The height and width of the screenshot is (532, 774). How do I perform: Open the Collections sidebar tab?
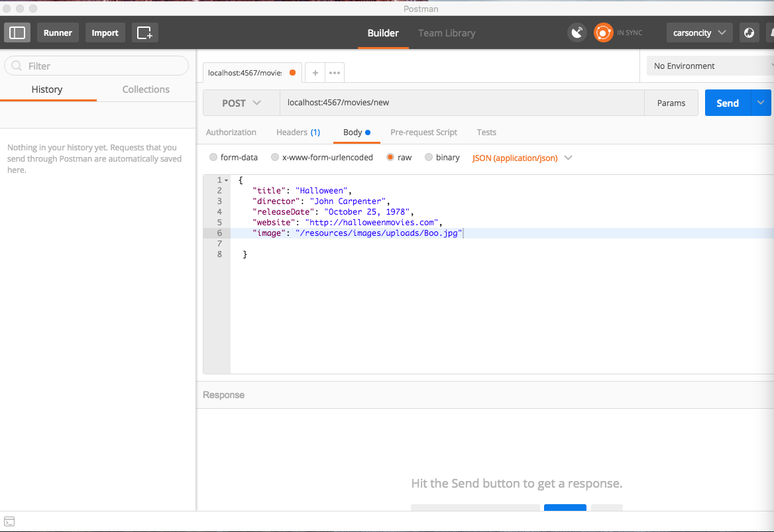pos(146,89)
